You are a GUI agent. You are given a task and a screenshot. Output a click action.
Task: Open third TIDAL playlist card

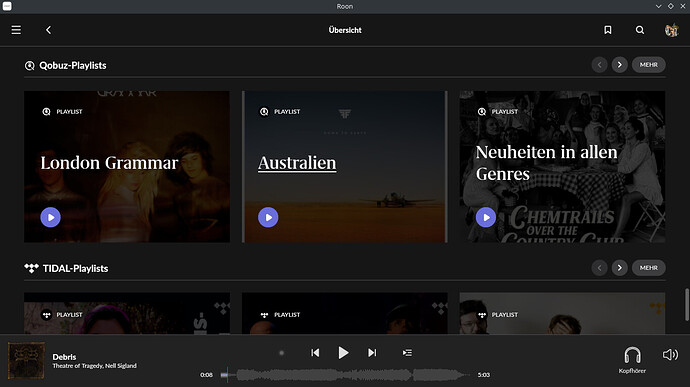562,313
